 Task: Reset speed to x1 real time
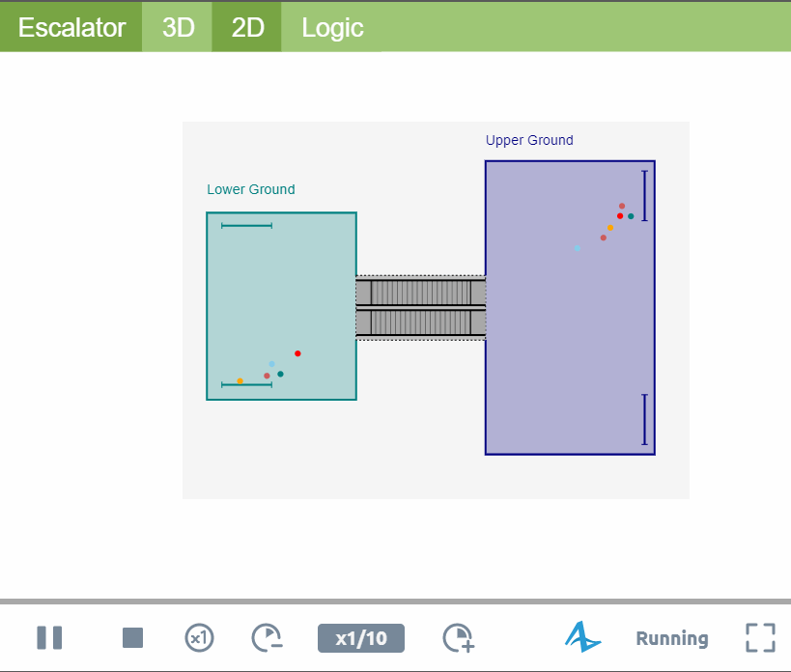(199, 638)
